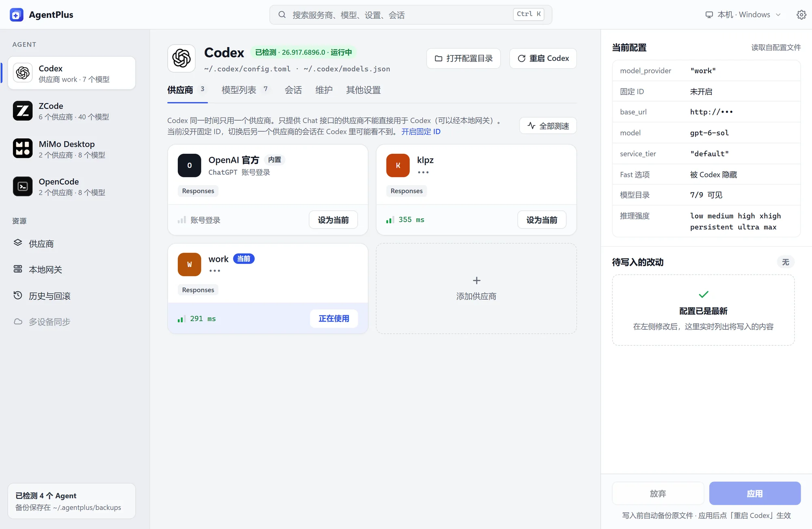The height and width of the screenshot is (529, 812).
Task: Open the 会话 tab
Action: 293,90
